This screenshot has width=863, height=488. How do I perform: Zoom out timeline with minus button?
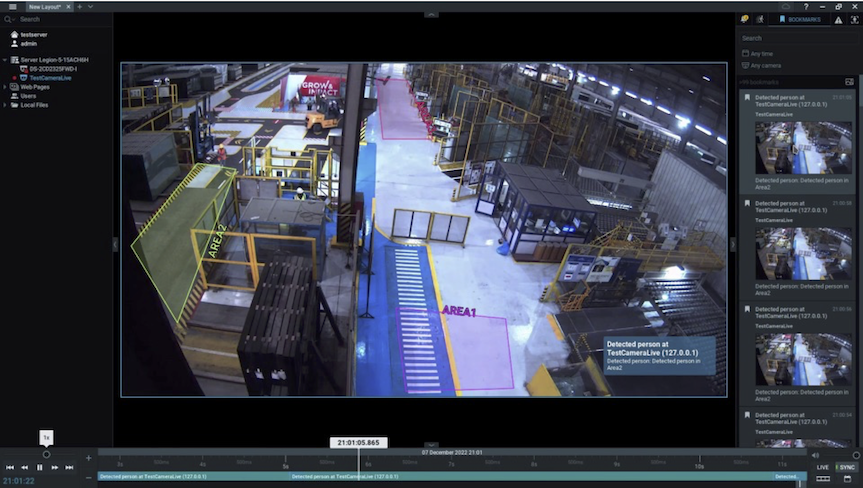(89, 478)
